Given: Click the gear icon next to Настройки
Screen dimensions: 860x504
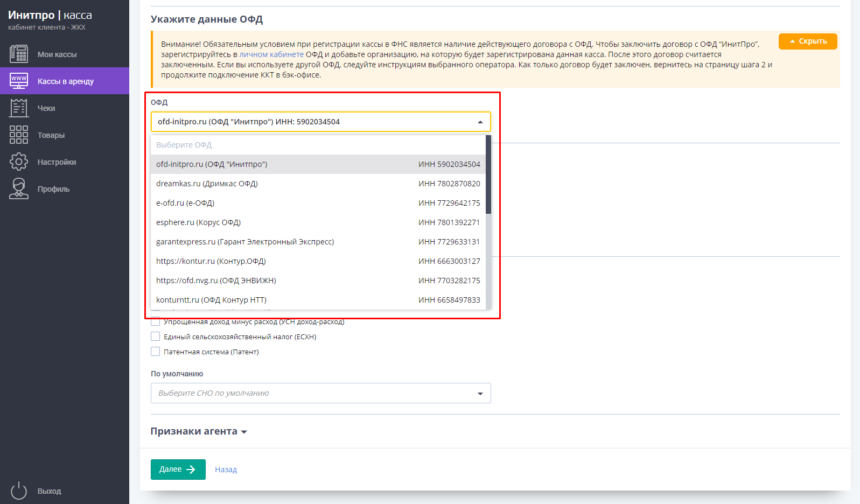Looking at the screenshot, I should (x=19, y=162).
